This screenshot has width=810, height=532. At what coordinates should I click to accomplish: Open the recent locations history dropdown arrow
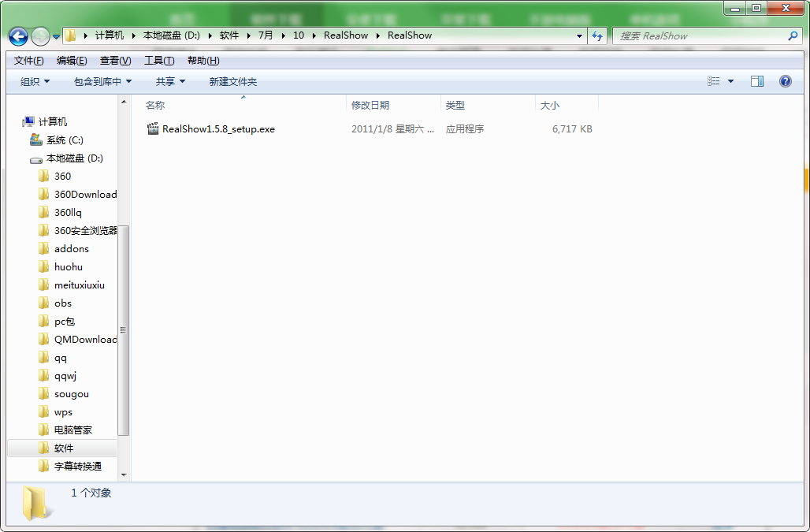coord(56,36)
